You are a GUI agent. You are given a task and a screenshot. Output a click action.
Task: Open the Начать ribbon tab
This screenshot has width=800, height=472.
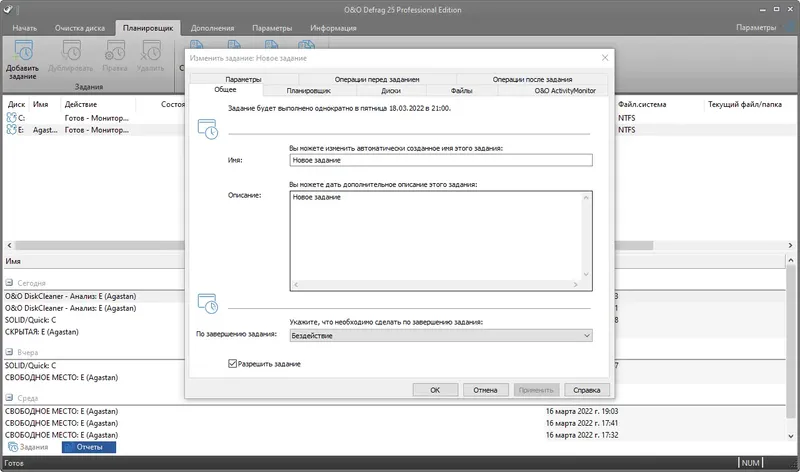(24, 28)
